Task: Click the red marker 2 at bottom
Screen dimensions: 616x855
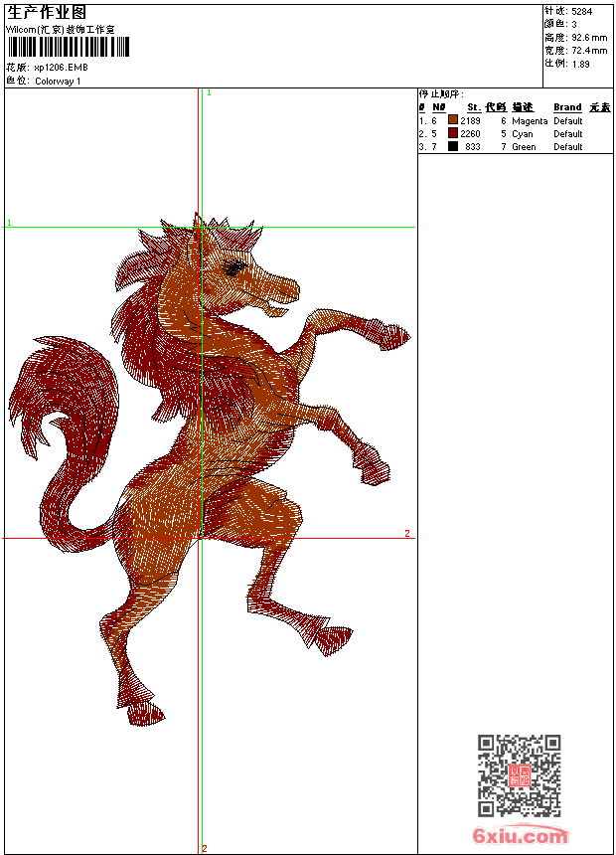Action: point(205,848)
